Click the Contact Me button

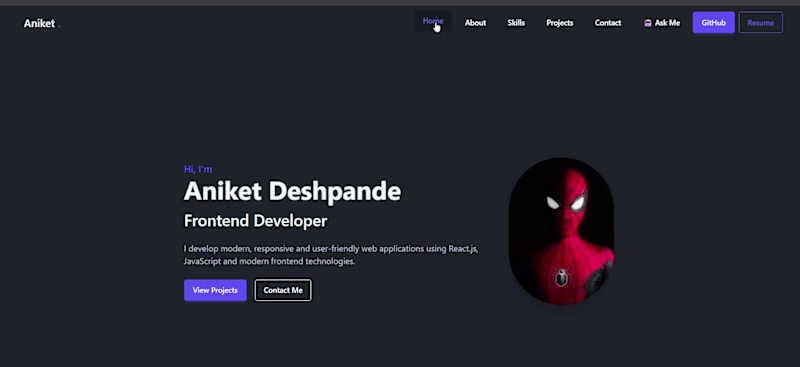tap(283, 290)
